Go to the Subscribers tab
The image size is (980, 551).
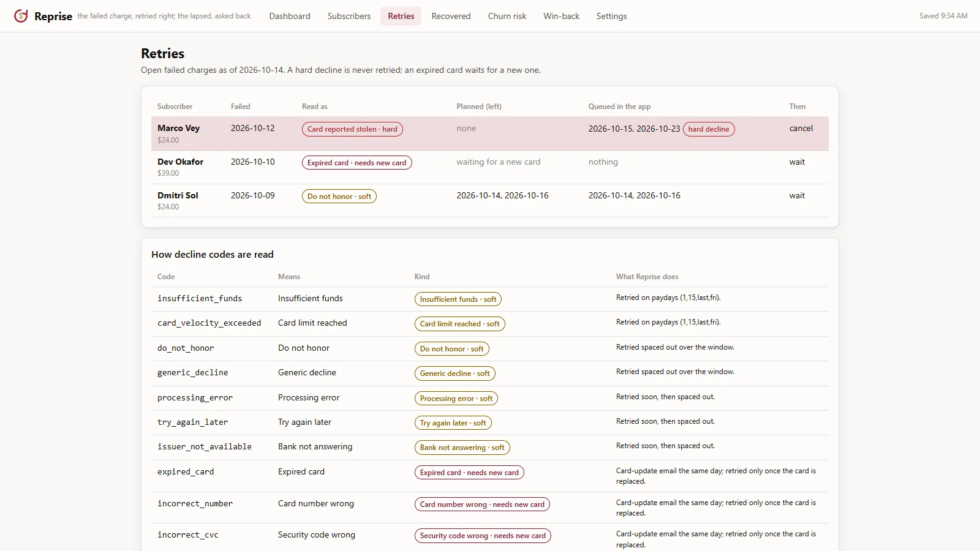click(x=349, y=16)
